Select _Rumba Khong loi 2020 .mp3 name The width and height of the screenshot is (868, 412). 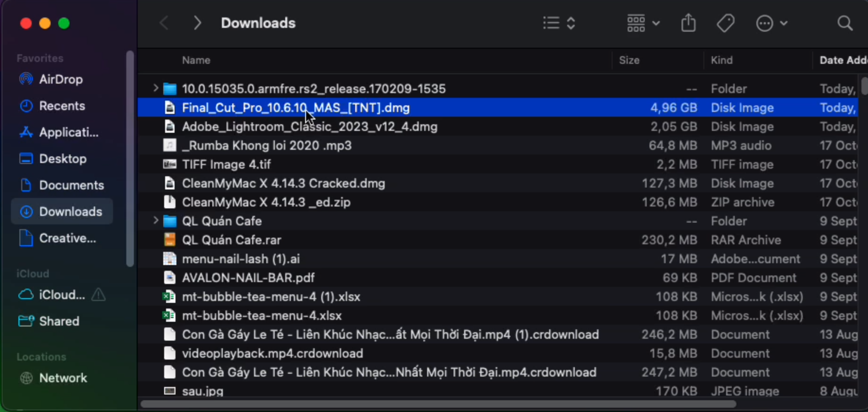click(267, 146)
